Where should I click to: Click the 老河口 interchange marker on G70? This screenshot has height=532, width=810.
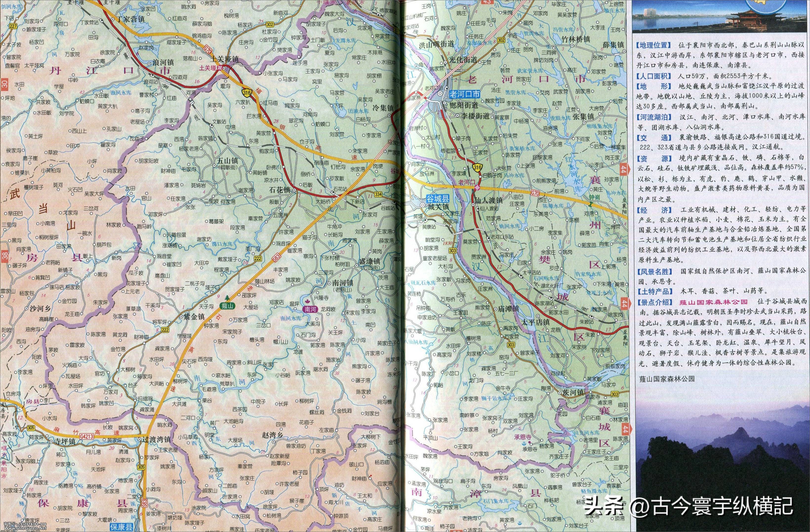478,187
